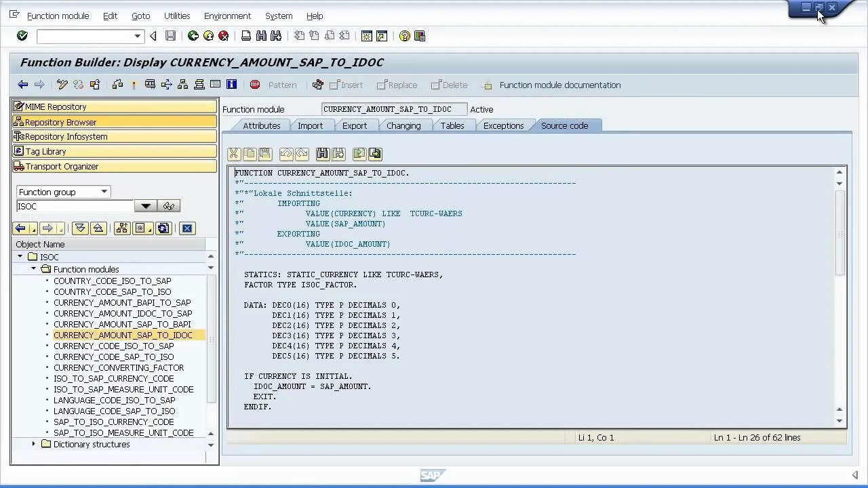Click the Pattern button
Viewport: 868px width, 488px height.
283,85
